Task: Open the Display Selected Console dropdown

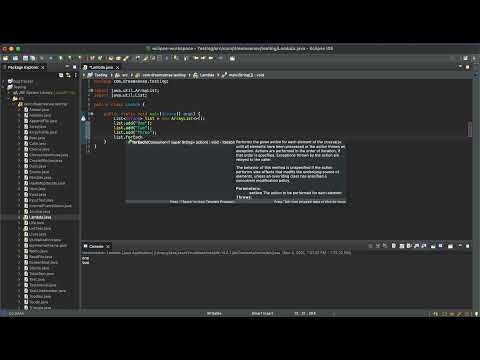Action: click(441, 246)
